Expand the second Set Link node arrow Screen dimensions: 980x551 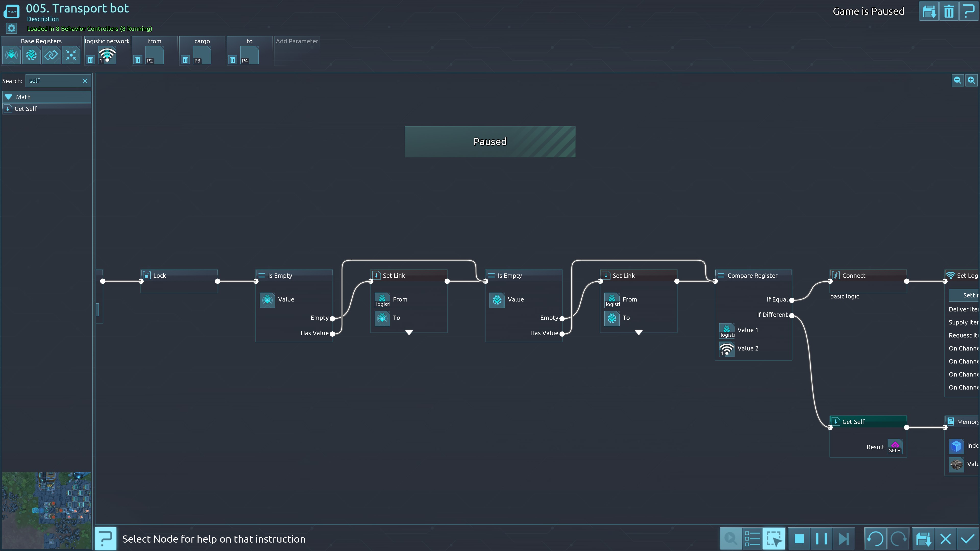(639, 332)
